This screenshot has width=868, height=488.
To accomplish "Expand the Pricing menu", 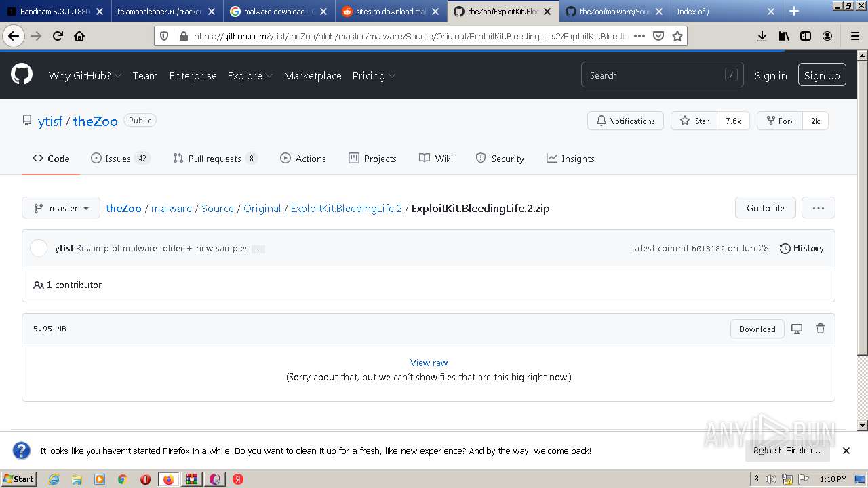I will tap(374, 75).
